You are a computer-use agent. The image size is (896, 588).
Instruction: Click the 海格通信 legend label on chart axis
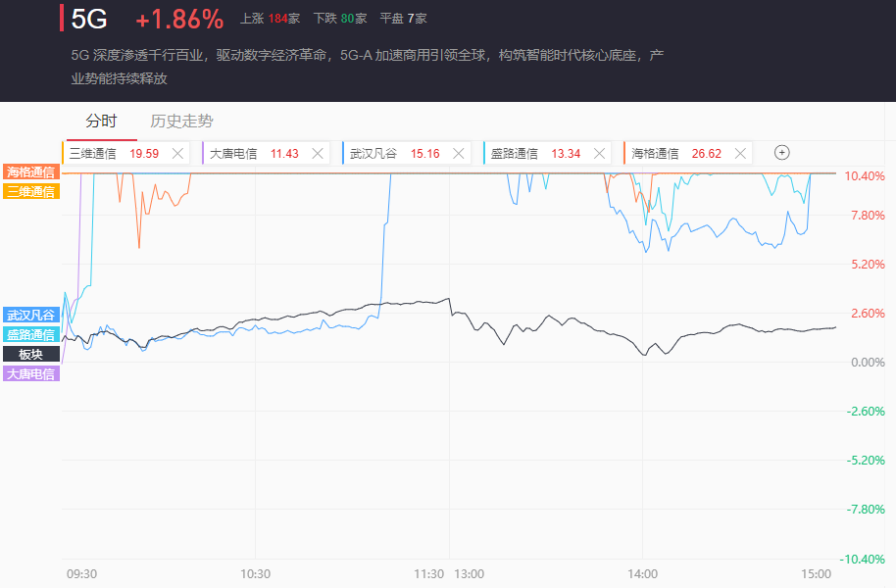coord(31,171)
